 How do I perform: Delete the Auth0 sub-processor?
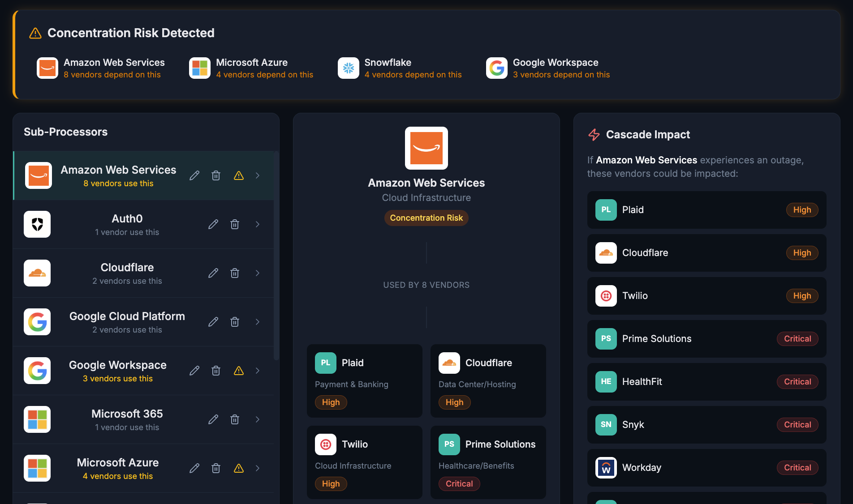235,224
